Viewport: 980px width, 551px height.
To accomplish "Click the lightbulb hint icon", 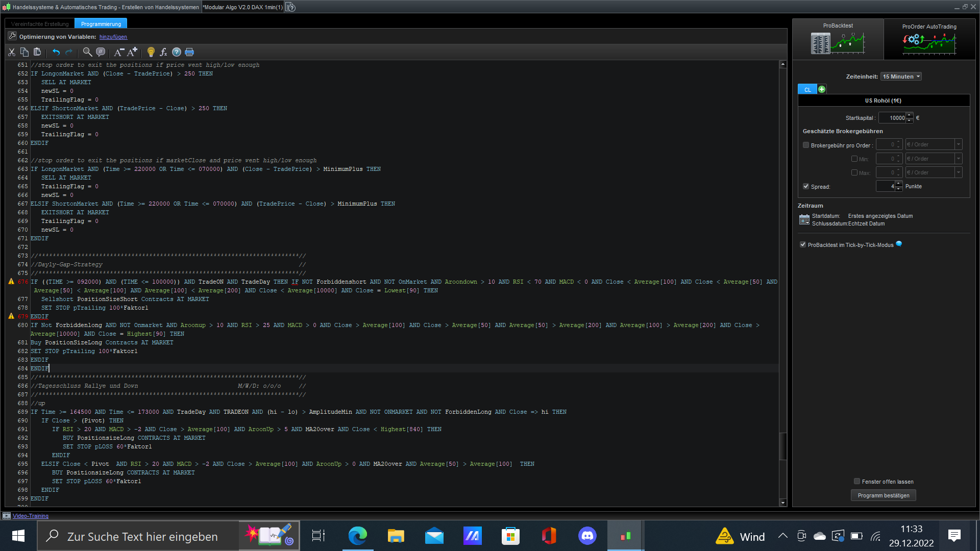I will (x=151, y=52).
